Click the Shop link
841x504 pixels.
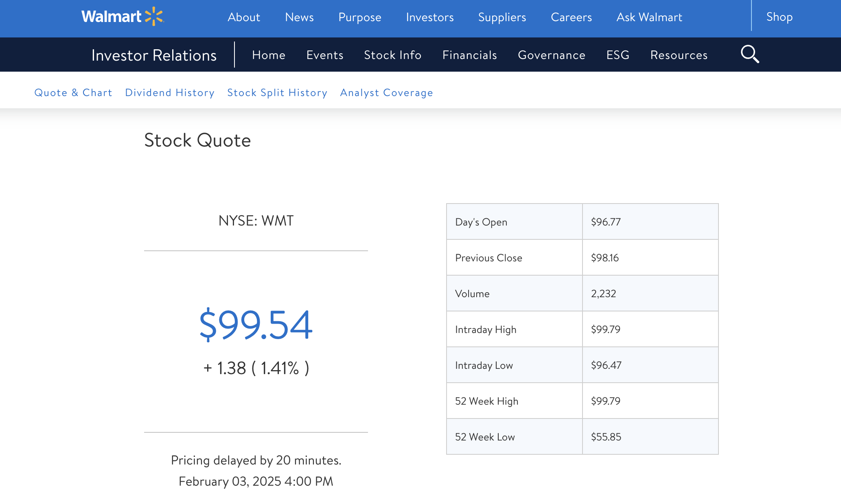779,17
